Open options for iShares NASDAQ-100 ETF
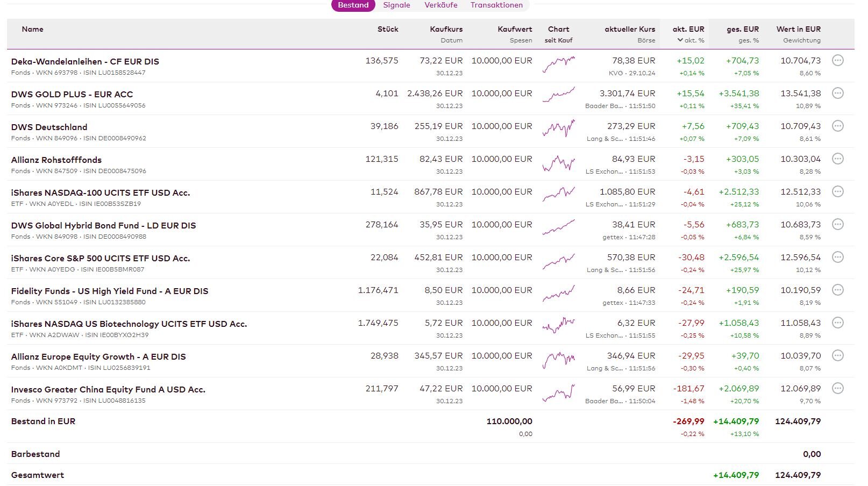This screenshot has height=486, width=868. coord(837,192)
